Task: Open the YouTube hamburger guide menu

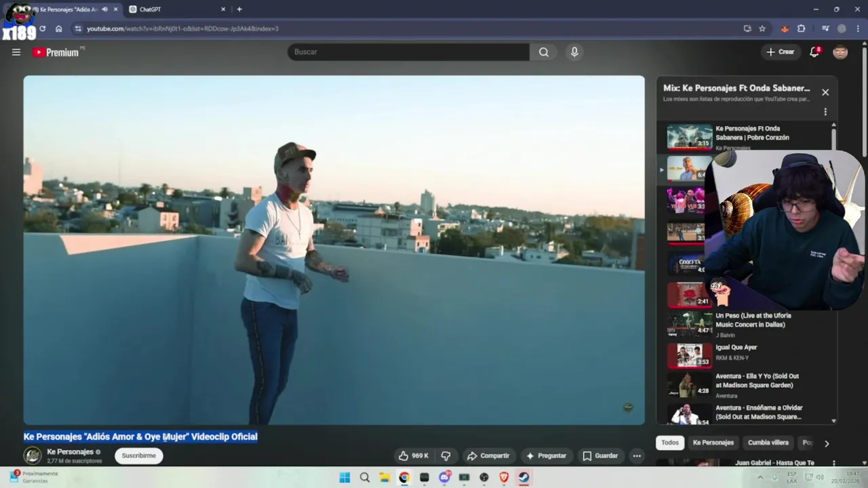Action: click(x=16, y=52)
